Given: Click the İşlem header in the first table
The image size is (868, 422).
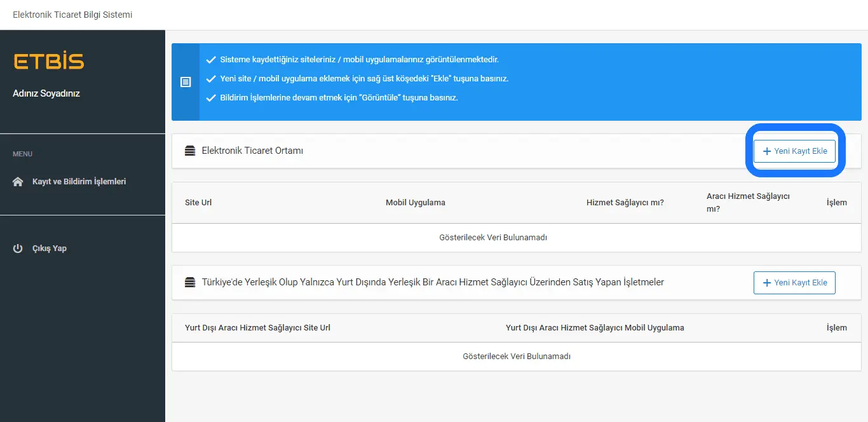Looking at the screenshot, I should click(x=836, y=203).
